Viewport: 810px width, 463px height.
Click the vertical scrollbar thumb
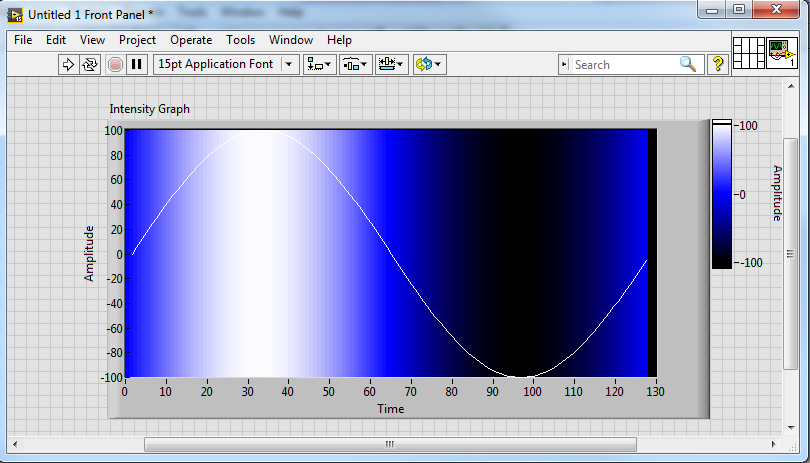[790, 253]
